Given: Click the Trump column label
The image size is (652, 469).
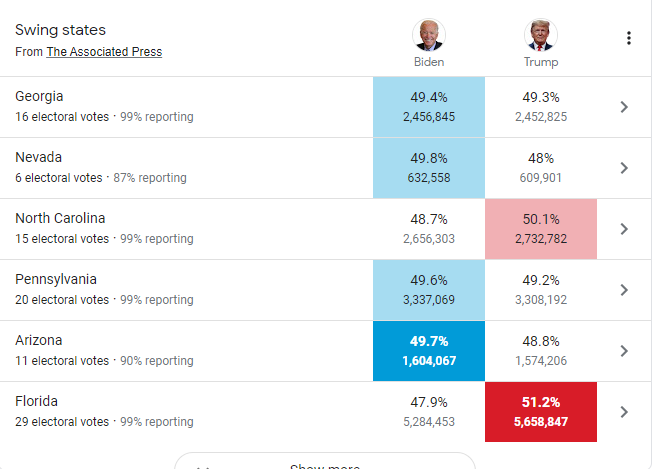Looking at the screenshot, I should click(x=541, y=62).
